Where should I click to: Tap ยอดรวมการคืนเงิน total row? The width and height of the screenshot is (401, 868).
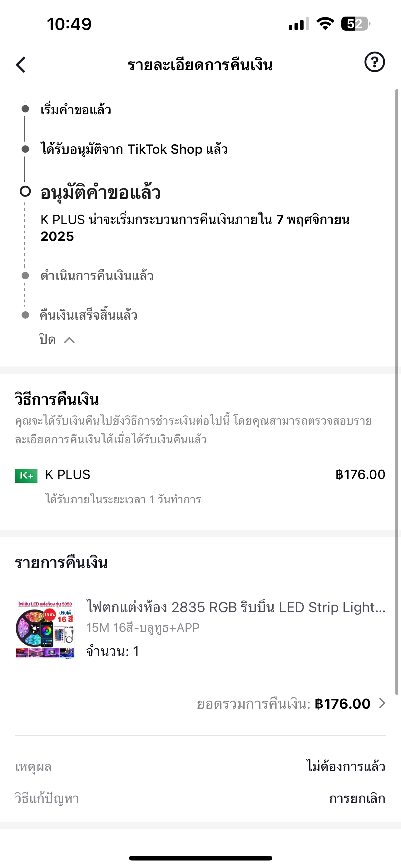[x=291, y=704]
